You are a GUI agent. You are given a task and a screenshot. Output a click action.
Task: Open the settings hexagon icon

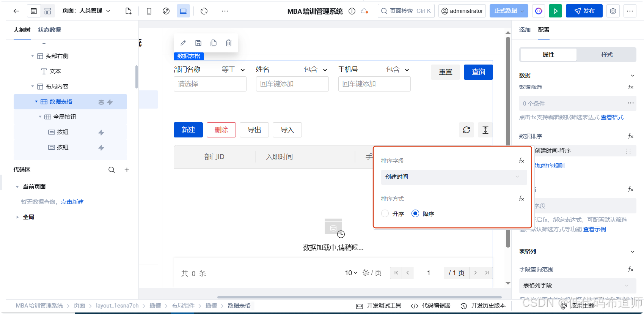pyautogui.click(x=613, y=11)
